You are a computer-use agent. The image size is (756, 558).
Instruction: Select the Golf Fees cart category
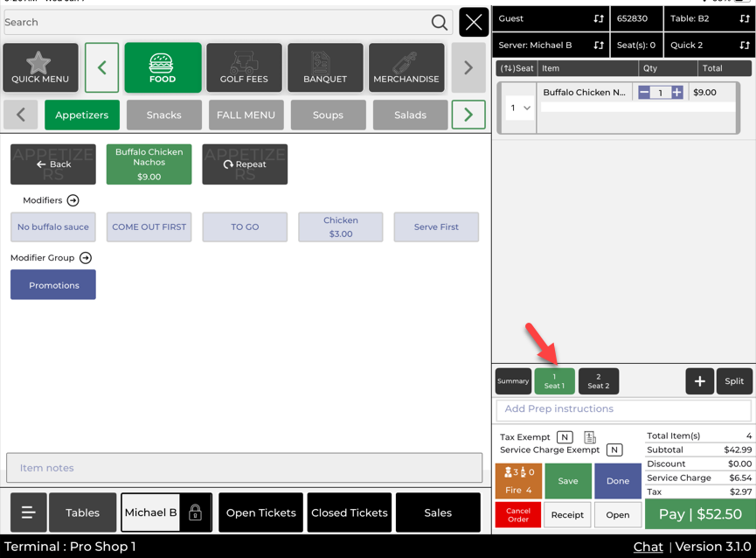tap(244, 68)
